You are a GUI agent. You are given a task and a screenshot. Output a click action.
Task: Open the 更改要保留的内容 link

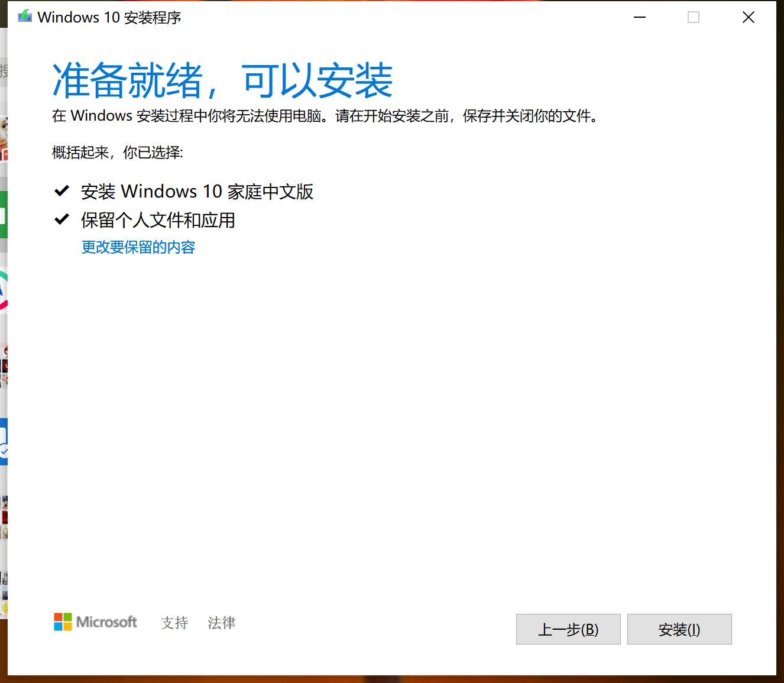tap(138, 247)
